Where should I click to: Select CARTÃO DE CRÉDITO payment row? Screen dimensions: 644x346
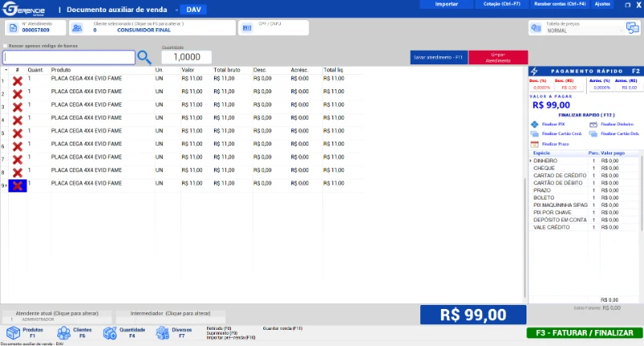click(584, 175)
